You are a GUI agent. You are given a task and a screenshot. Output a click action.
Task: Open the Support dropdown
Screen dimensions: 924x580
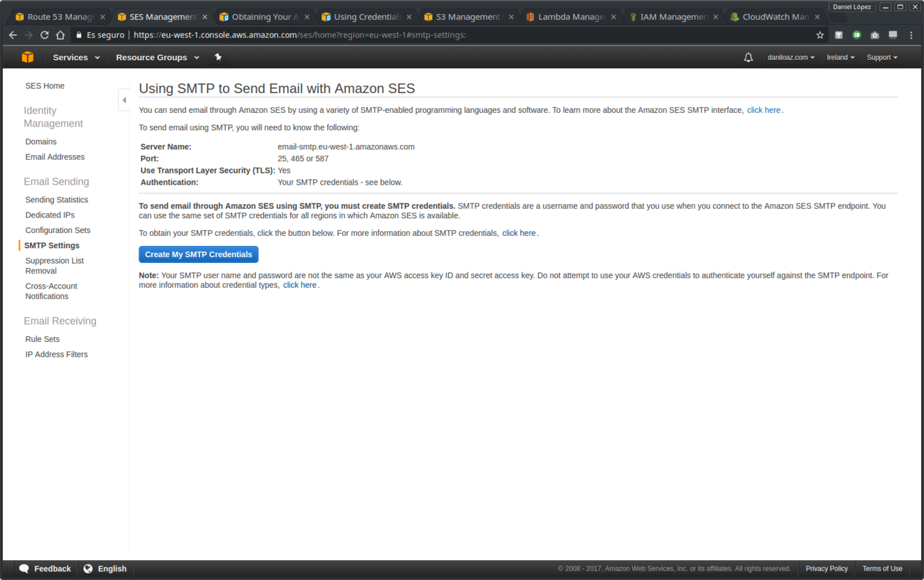point(881,57)
